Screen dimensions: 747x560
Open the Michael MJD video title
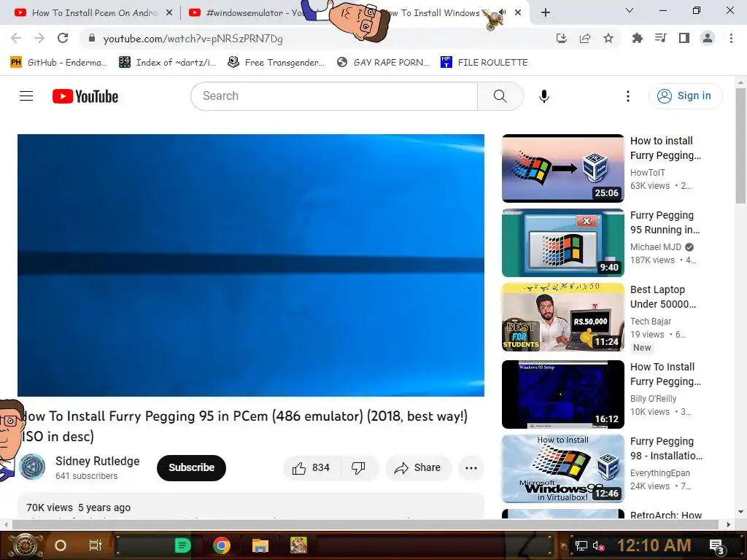[665, 222]
